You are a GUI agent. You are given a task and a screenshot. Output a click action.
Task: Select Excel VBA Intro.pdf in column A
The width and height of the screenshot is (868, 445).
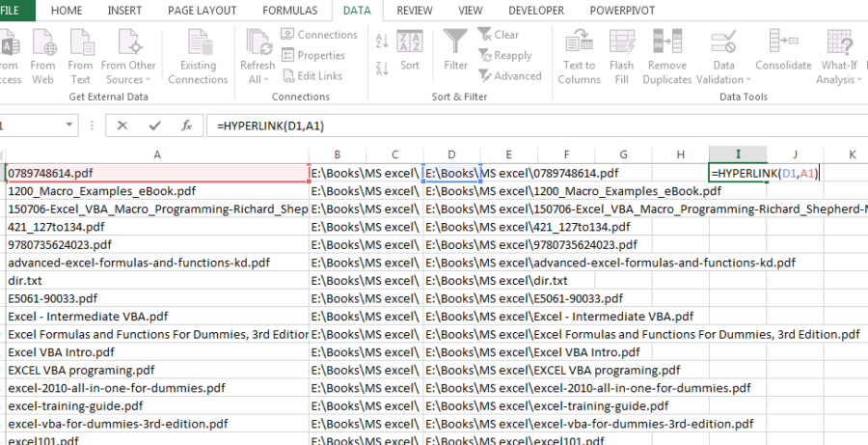pos(157,352)
